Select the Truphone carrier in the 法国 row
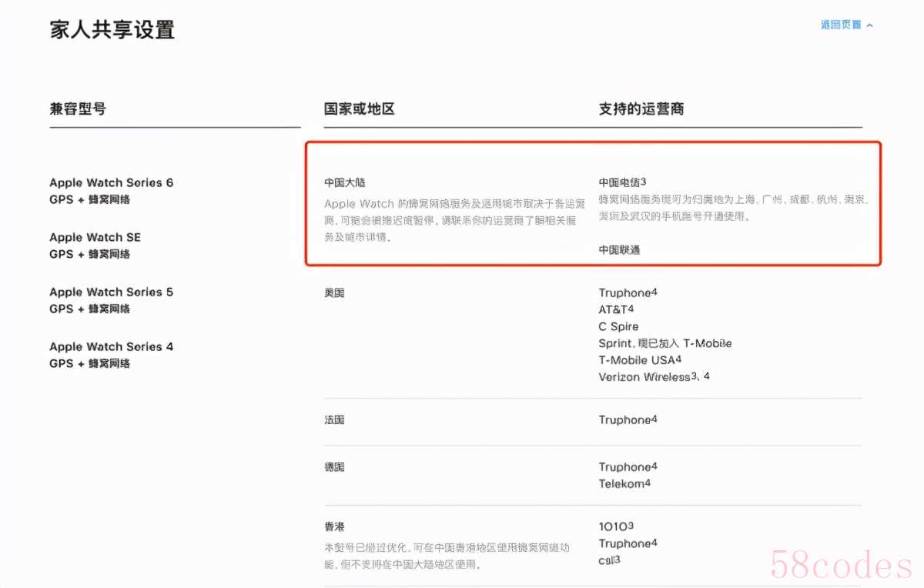Screen dimensions: 924x588 coord(628,419)
